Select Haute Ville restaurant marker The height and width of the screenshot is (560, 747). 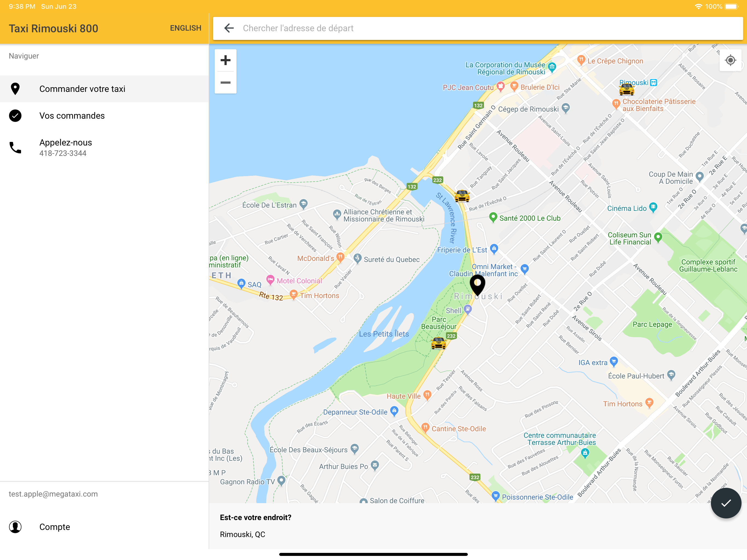[427, 395]
